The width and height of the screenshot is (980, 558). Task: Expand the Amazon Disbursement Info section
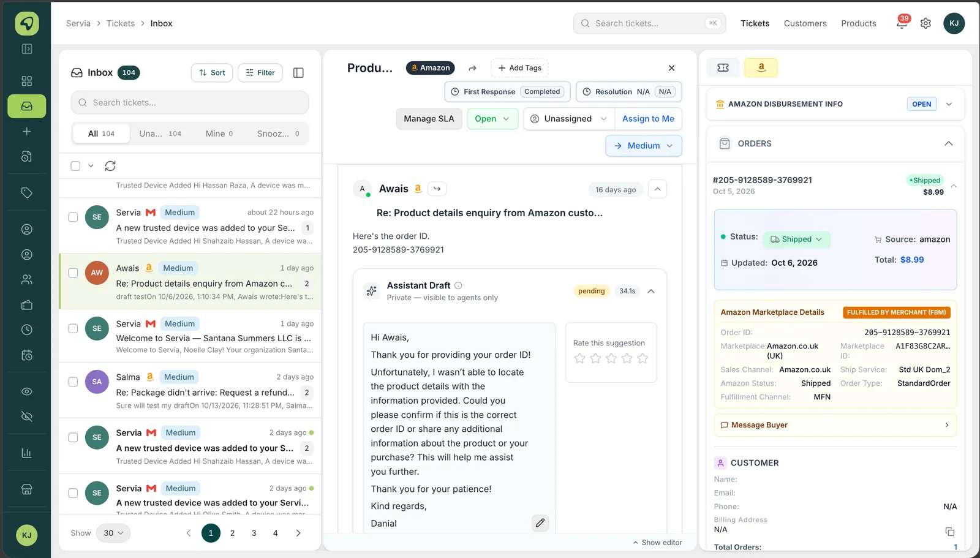[949, 104]
